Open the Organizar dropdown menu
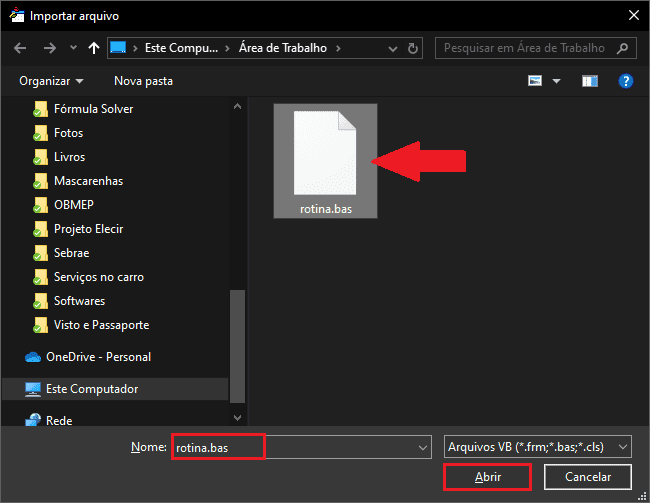 point(51,80)
